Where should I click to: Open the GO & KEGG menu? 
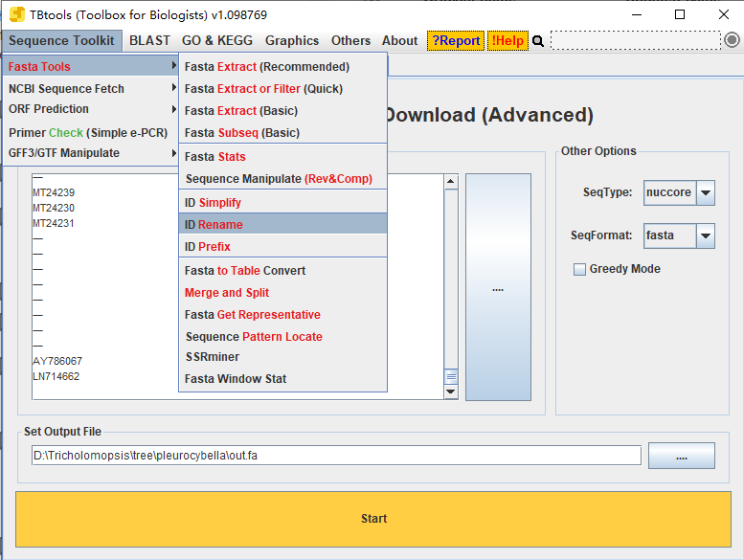click(x=217, y=41)
